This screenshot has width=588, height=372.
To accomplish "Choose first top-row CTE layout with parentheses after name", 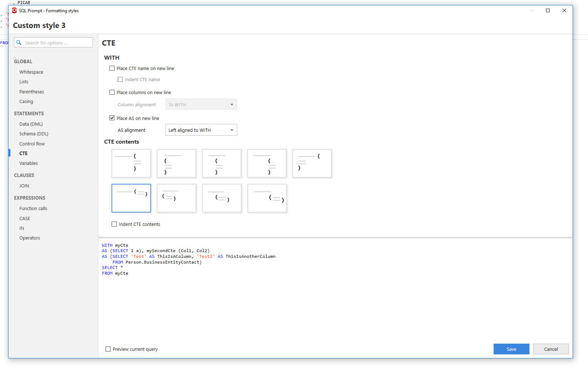I will [131, 163].
